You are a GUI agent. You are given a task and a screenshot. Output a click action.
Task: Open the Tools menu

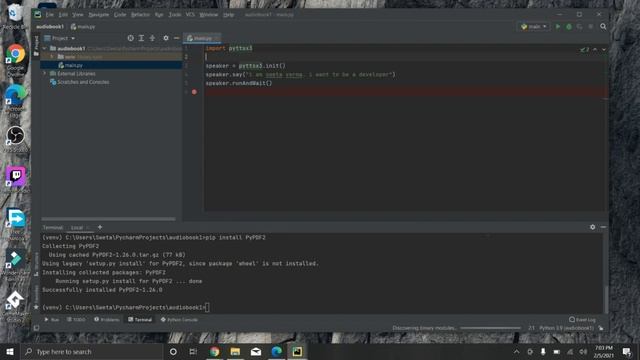(175, 15)
